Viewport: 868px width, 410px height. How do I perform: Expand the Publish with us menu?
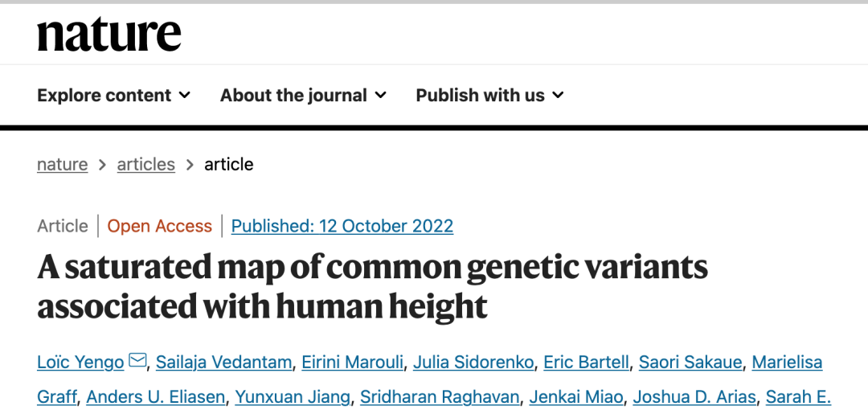point(489,96)
